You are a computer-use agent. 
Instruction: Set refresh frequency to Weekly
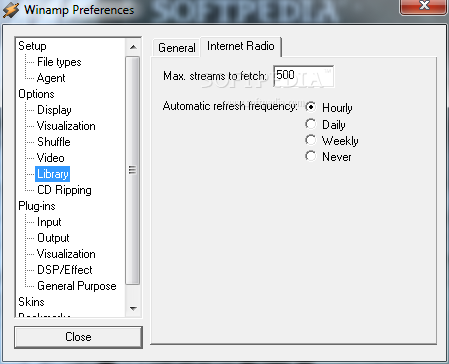click(x=332, y=140)
